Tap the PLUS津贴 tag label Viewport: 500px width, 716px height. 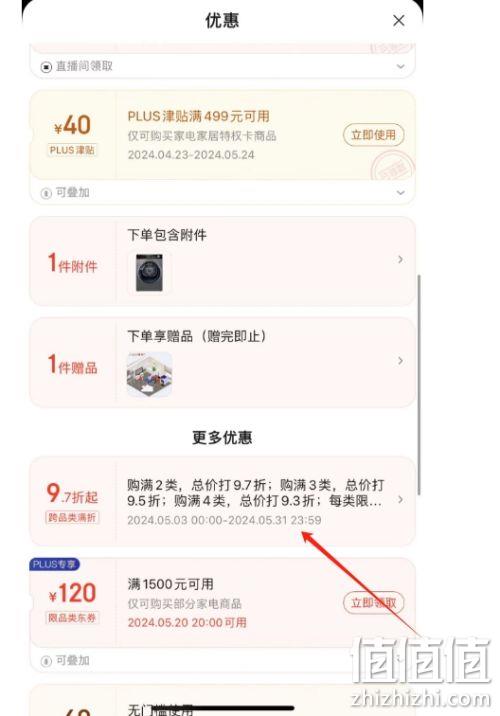pyautogui.click(x=72, y=150)
